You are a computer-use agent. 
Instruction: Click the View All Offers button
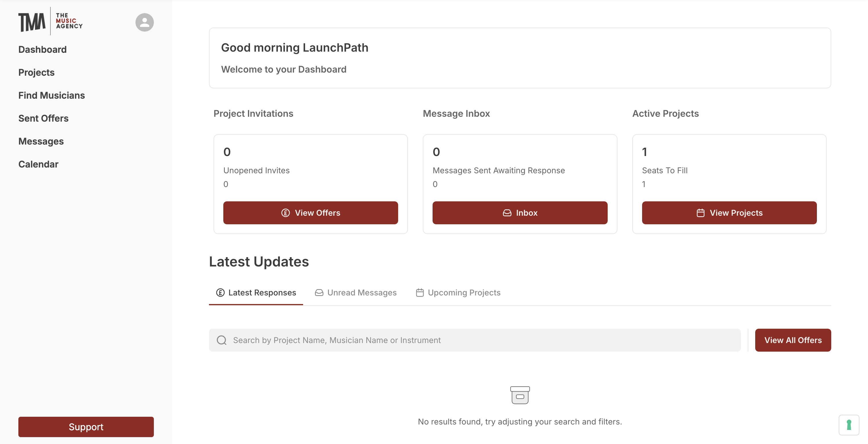point(793,340)
